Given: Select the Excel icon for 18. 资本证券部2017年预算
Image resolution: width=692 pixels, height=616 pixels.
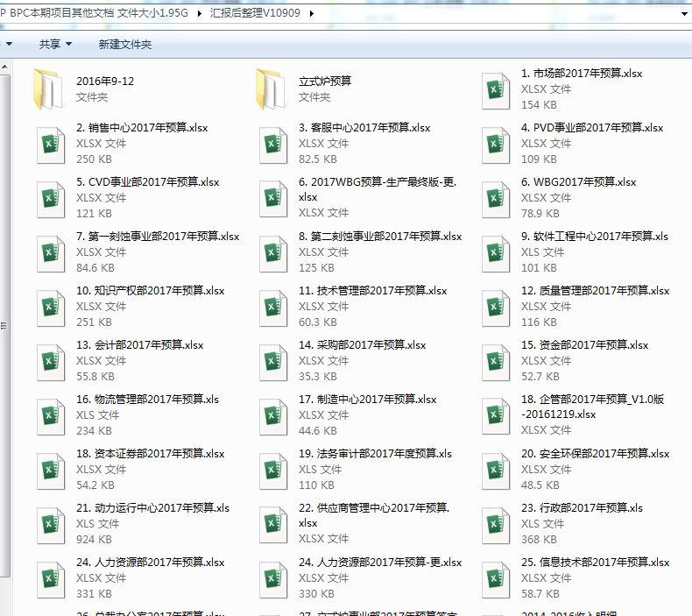Looking at the screenshot, I should pyautogui.click(x=51, y=471).
